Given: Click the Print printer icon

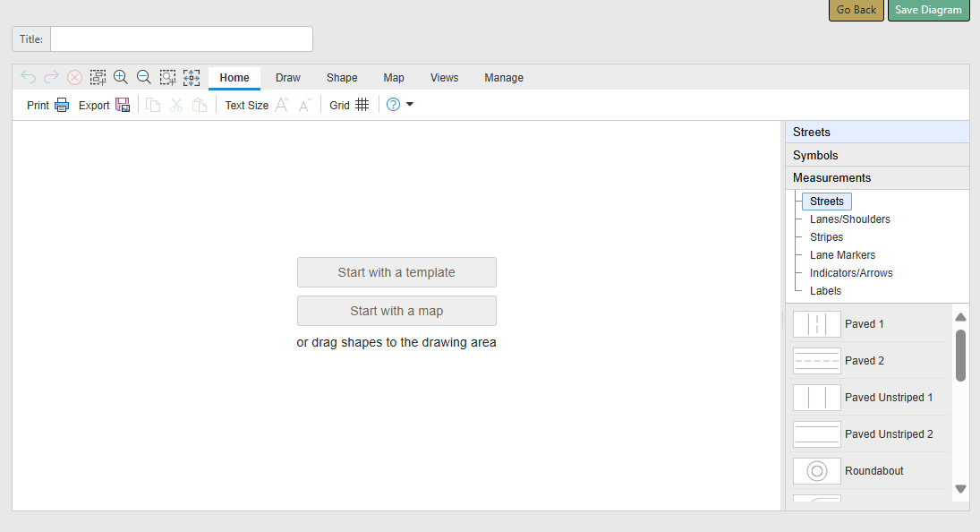Looking at the screenshot, I should click(x=62, y=105).
